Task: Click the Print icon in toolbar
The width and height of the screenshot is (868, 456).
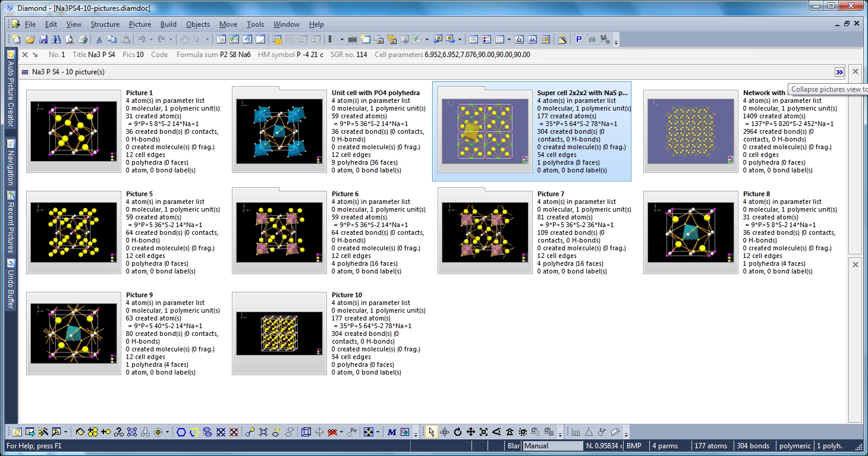Action: click(82, 39)
